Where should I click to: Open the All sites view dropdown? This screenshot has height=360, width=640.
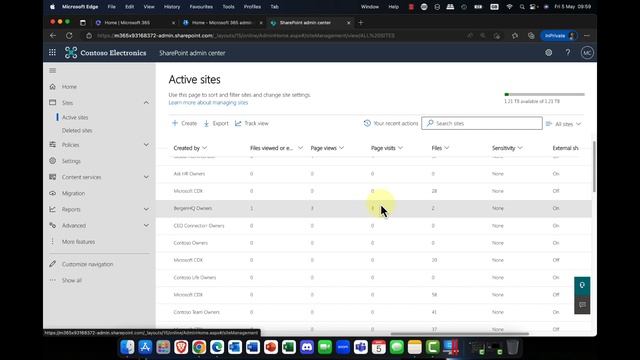[563, 124]
